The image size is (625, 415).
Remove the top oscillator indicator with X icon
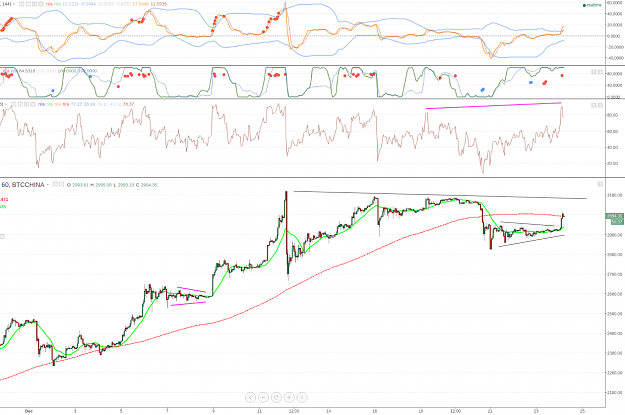coord(41,4)
